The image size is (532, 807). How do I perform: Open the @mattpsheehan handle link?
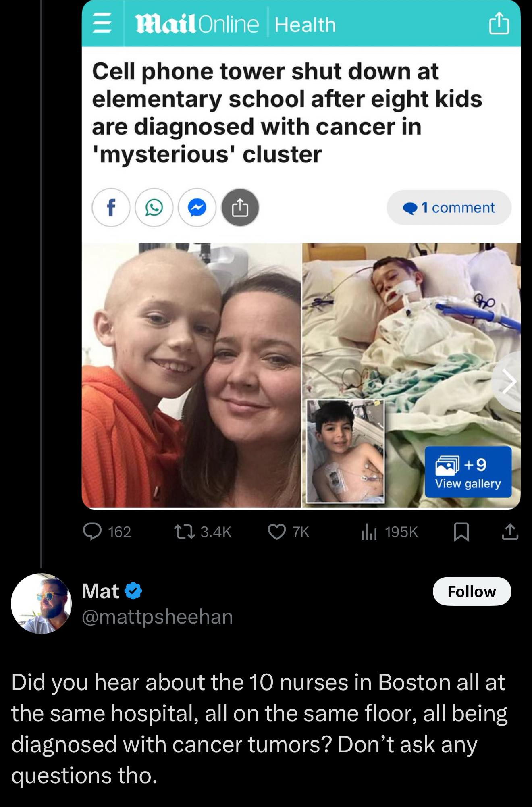coord(157,617)
